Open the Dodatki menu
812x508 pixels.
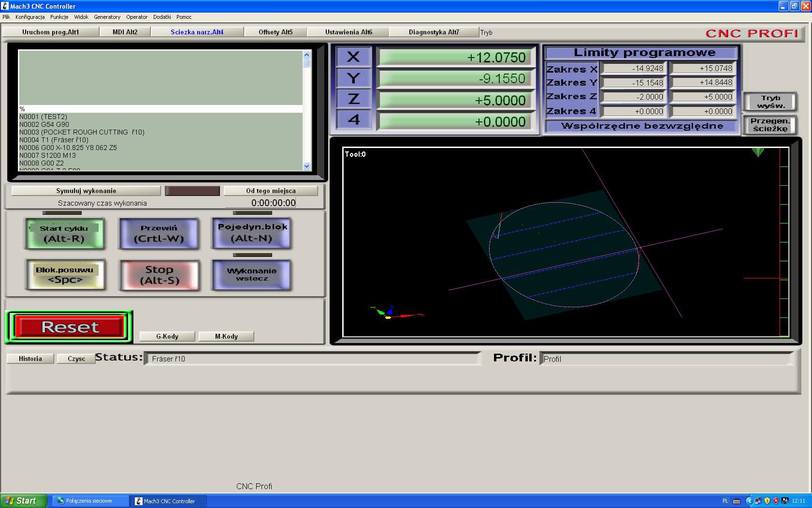pos(162,17)
